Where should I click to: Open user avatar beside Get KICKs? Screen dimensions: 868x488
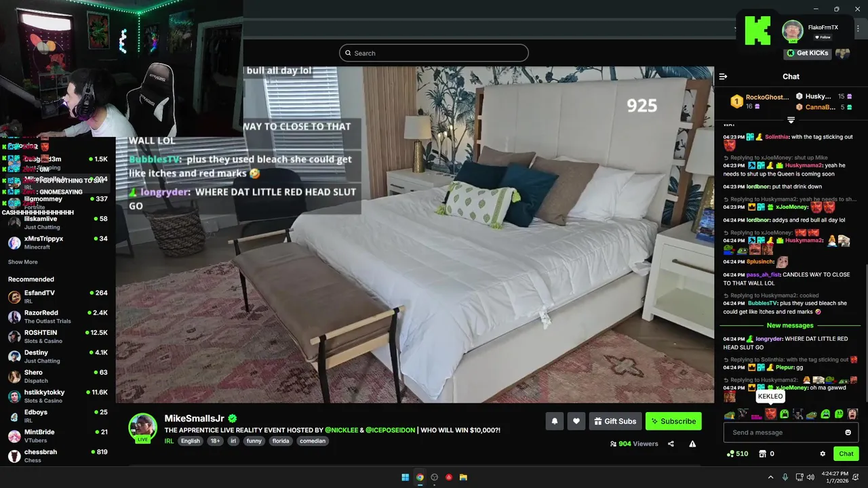(842, 53)
